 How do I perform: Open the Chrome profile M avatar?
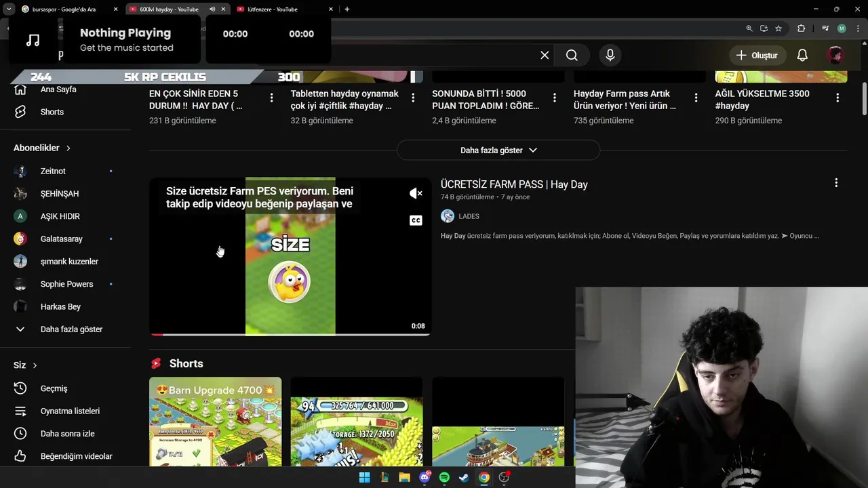pos(842,28)
